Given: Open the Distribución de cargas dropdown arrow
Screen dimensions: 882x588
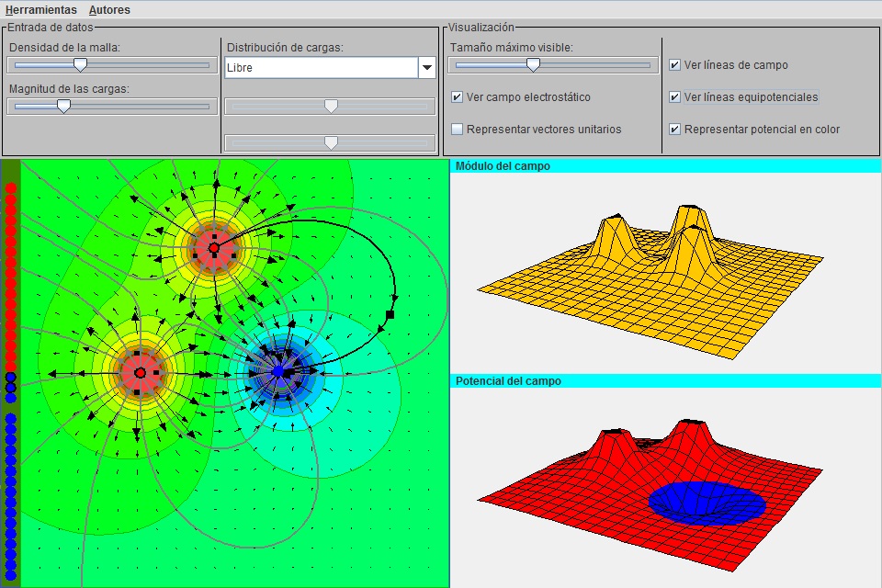Looking at the screenshot, I should pos(426,67).
